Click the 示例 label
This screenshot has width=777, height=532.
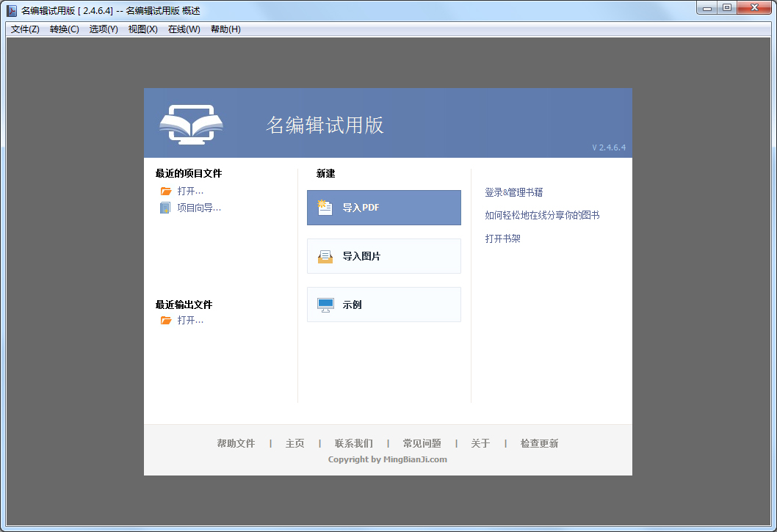(352, 305)
